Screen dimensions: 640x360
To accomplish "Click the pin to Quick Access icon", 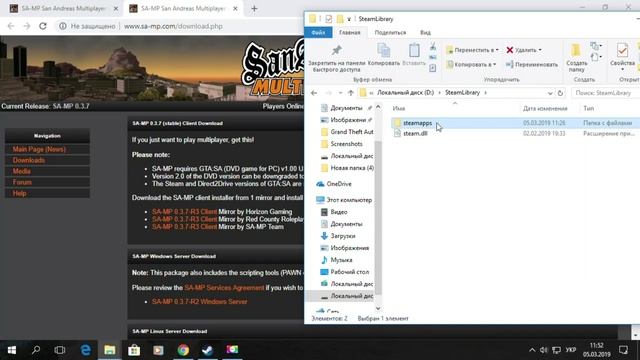I will point(336,51).
